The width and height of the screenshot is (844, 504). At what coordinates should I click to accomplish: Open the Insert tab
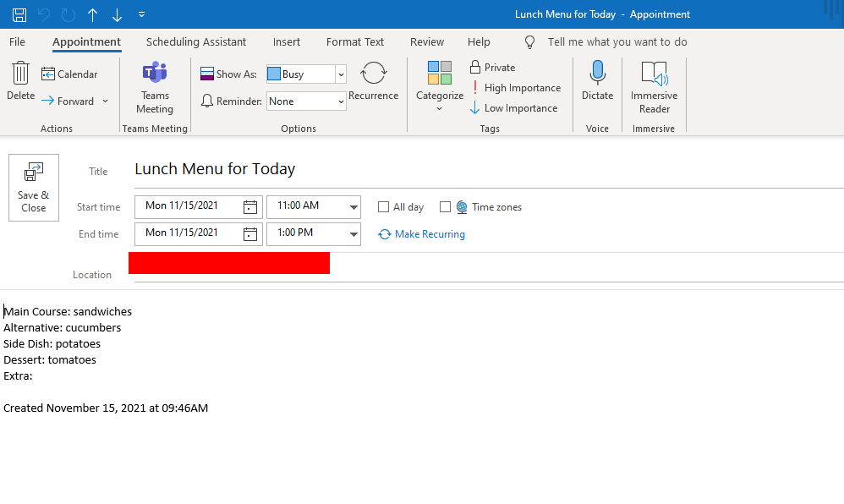(287, 42)
